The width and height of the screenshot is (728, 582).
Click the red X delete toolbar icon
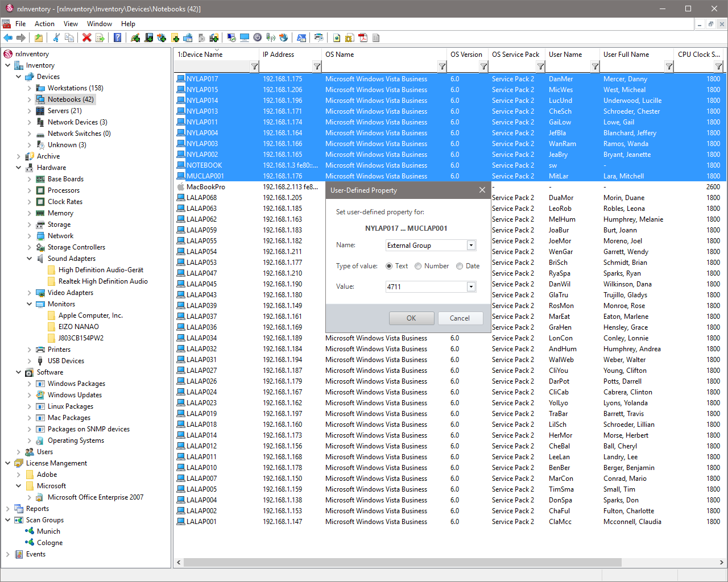[86, 38]
